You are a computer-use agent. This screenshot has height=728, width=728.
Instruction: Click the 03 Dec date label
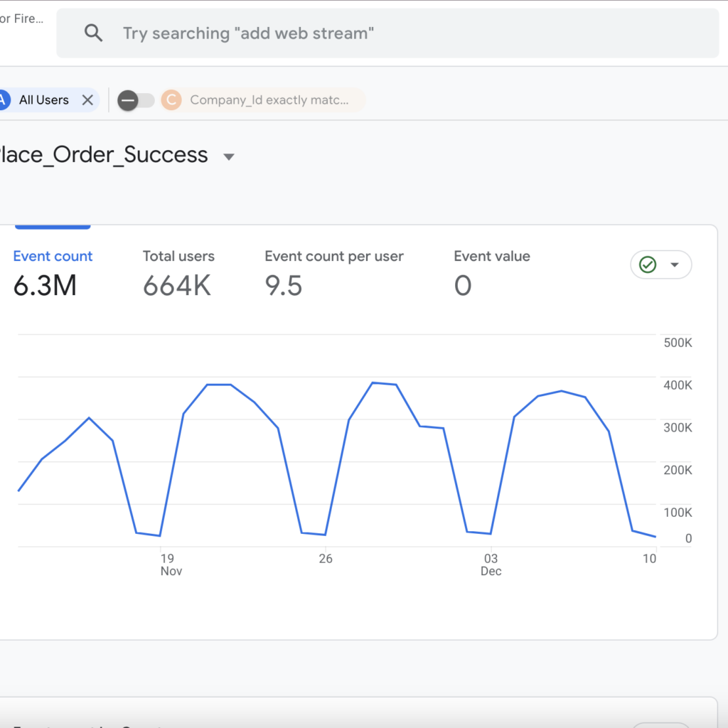491,564
